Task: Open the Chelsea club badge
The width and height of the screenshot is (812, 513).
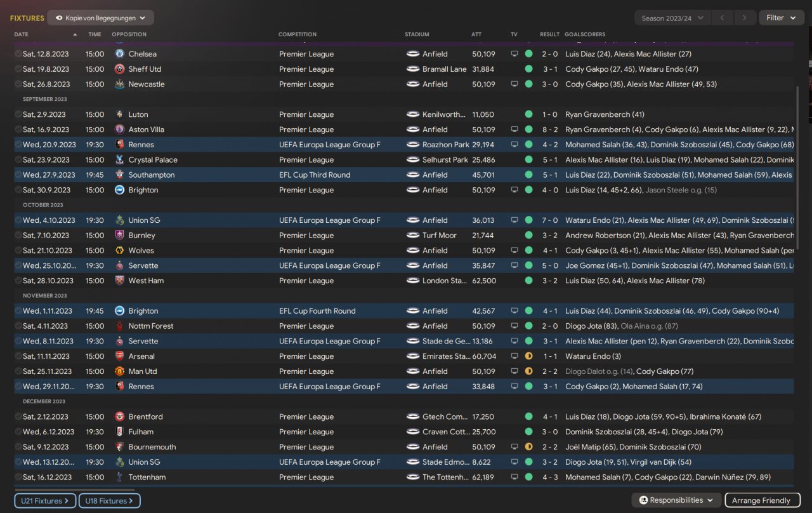Action: pyautogui.click(x=119, y=54)
